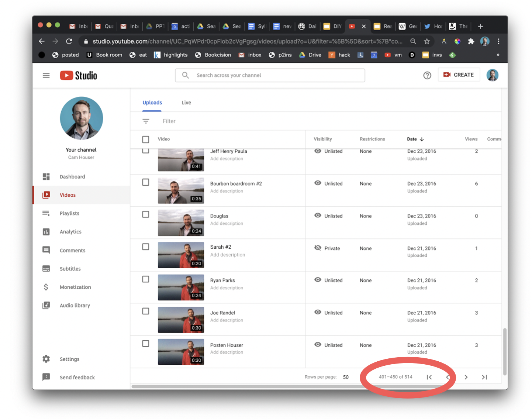Click the filter lines icon beside Filter
Screen dimensions: 532x420
[146, 121]
